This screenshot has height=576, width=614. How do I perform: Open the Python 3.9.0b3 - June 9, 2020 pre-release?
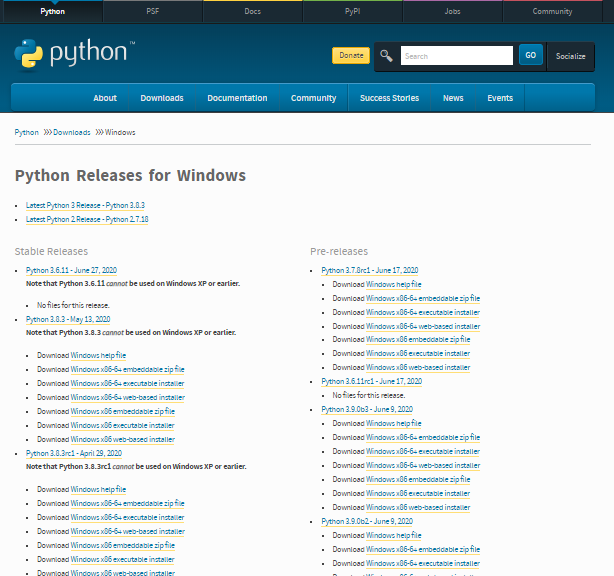tap(367, 409)
